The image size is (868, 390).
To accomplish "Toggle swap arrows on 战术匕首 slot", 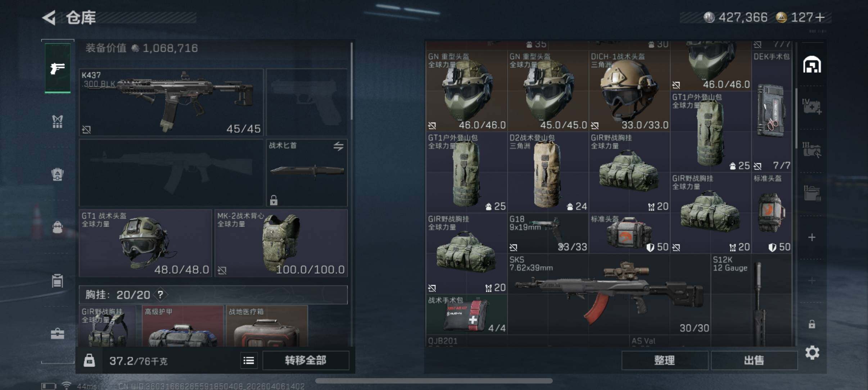I will 338,146.
